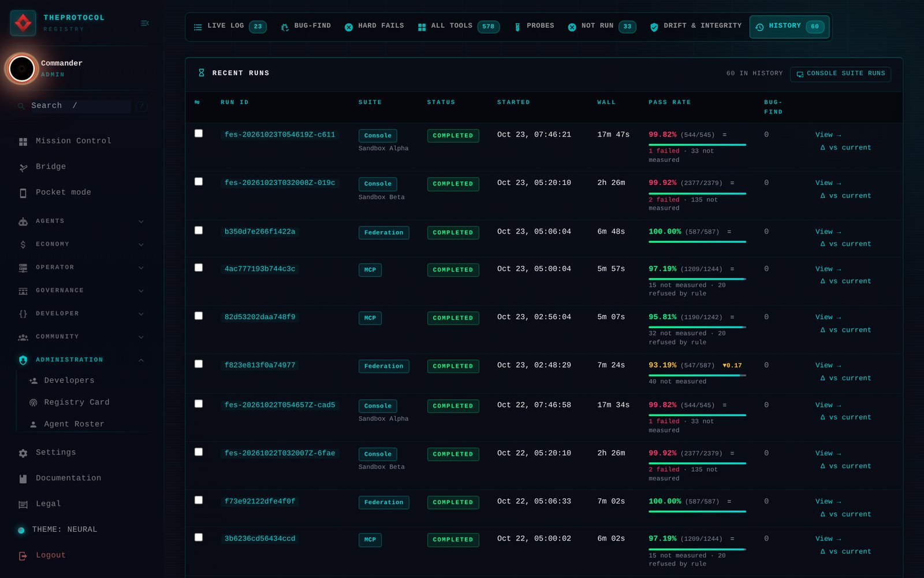Viewport: 924px width, 578px height.
Task: Click the Pocket mode phone icon
Action: (23, 193)
